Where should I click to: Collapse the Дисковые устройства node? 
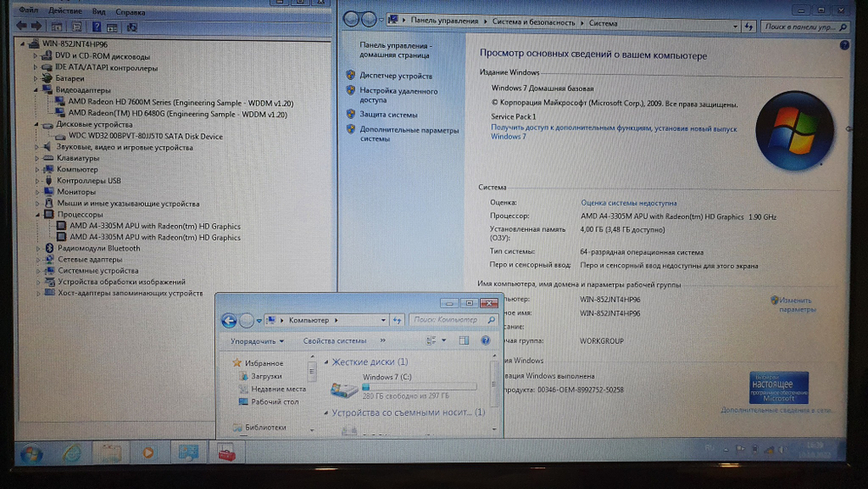tap(36, 124)
